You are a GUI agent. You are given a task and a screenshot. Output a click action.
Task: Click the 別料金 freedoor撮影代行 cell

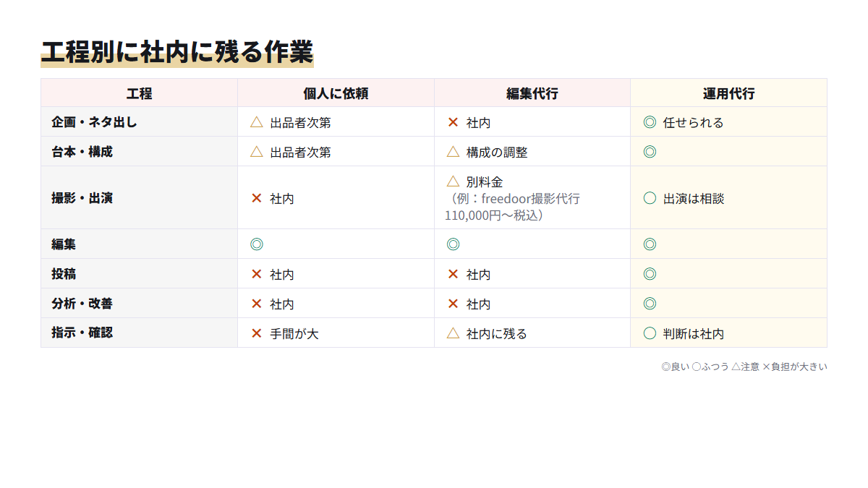pyautogui.click(x=532, y=198)
